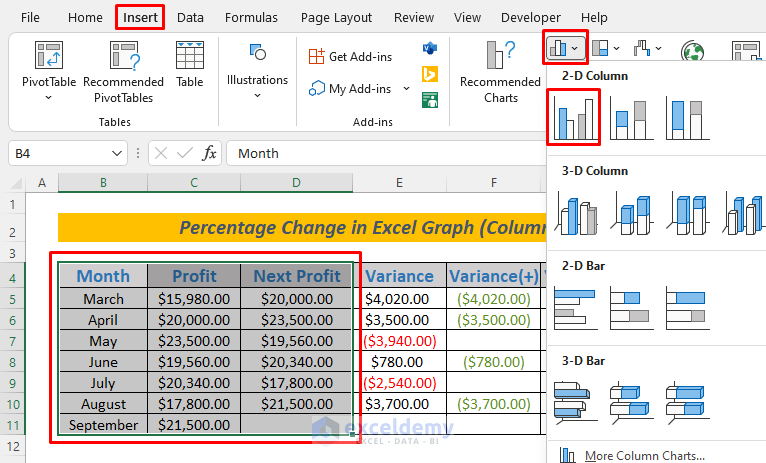Expand the Name Box dropdown
The width and height of the screenshot is (766, 463).
coord(117,153)
